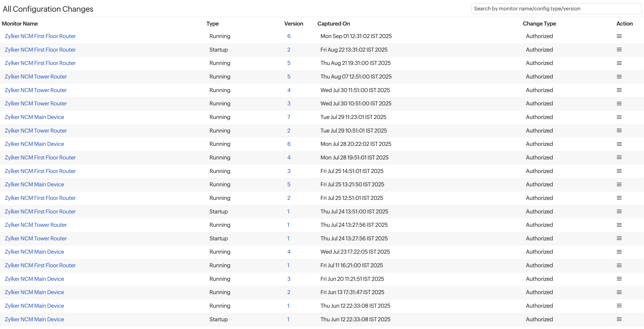View version 6 captured Mon Sep 01

tap(289, 36)
